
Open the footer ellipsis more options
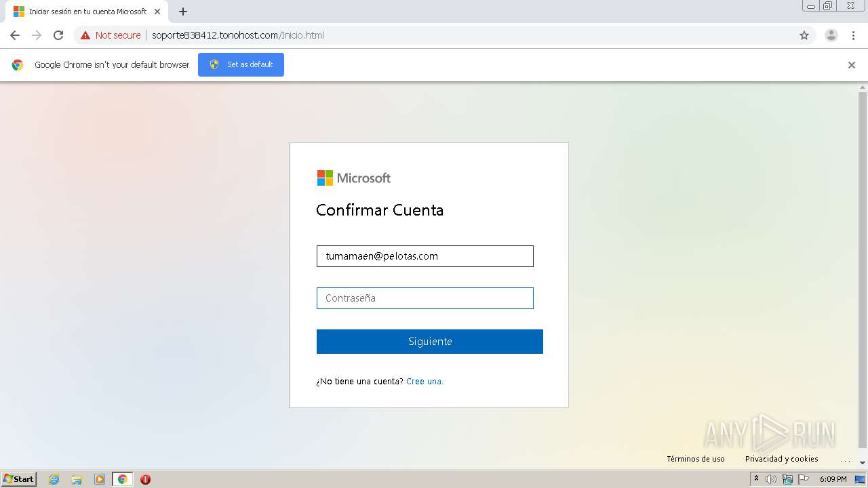[845, 461]
